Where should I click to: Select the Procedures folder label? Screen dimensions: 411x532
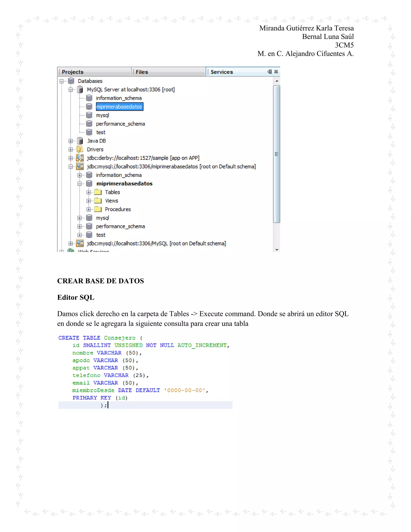tap(118, 209)
